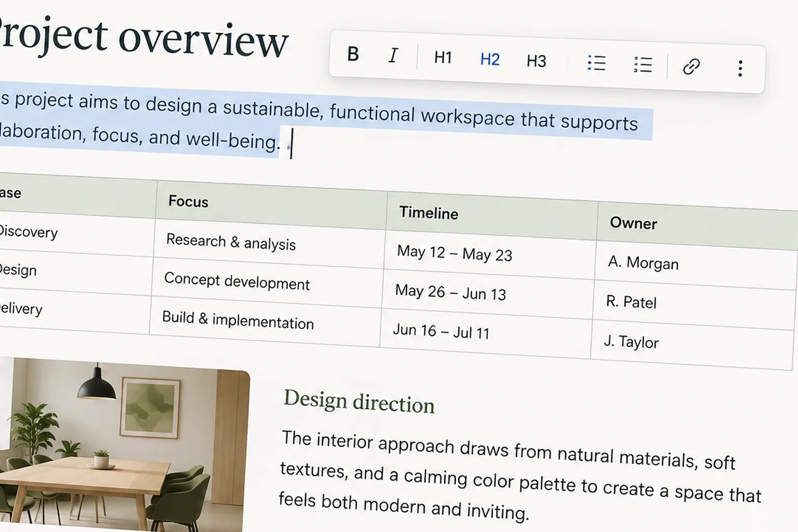Select the Design phase cell in the table
The height and width of the screenshot is (532, 798).
click(76, 272)
